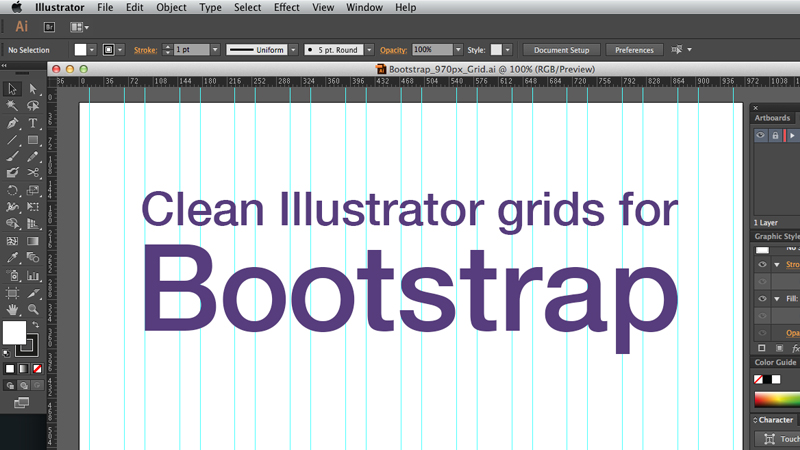This screenshot has height=450, width=800.
Task: Switch to the Artboards tab
Action: coord(772,118)
